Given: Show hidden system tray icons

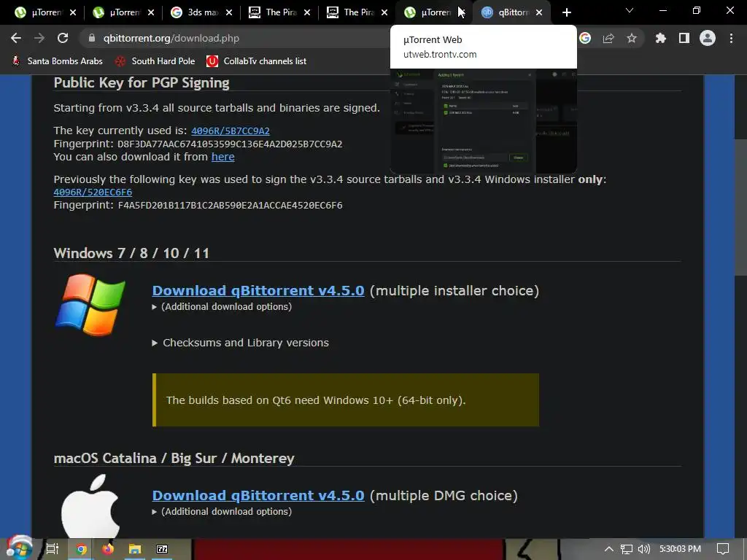Looking at the screenshot, I should click(x=609, y=549).
